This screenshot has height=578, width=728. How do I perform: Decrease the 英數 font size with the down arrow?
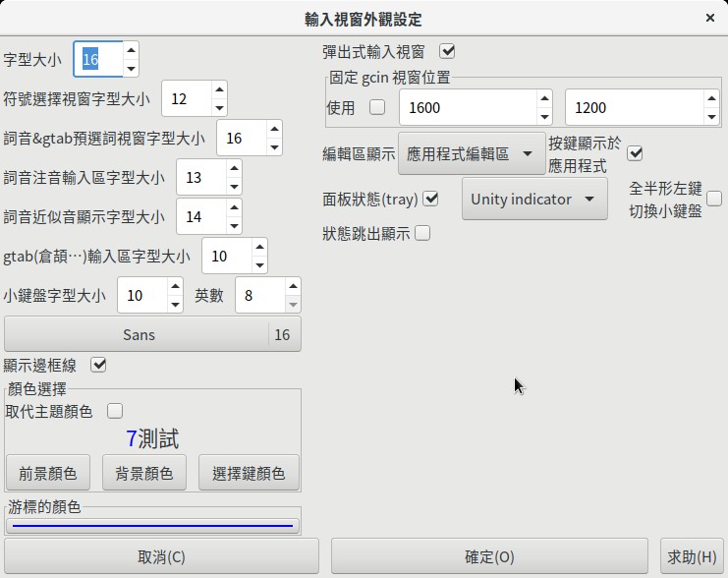point(293,305)
